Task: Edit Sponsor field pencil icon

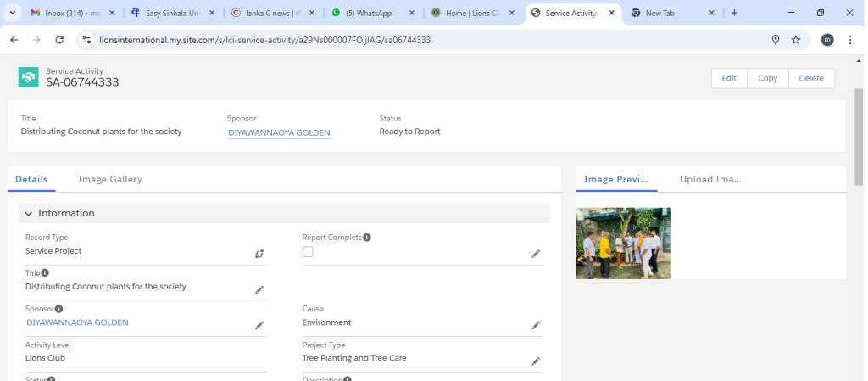Action: 259,326
